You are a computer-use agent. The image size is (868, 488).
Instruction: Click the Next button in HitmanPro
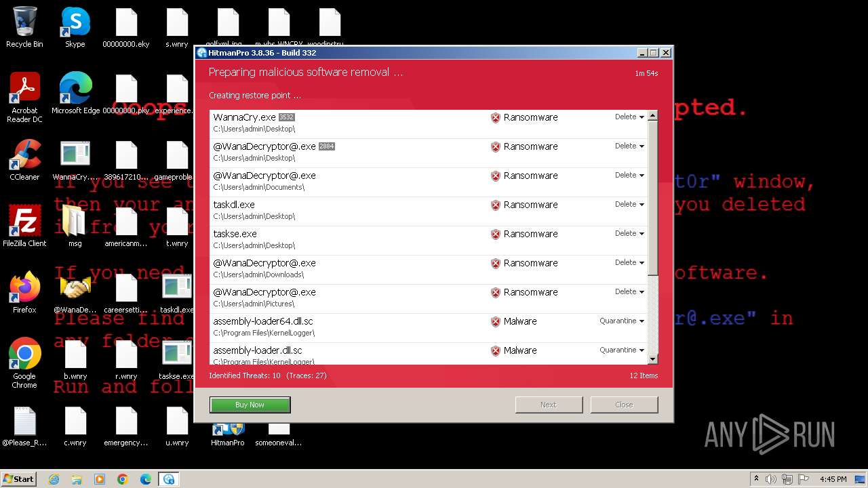point(549,405)
